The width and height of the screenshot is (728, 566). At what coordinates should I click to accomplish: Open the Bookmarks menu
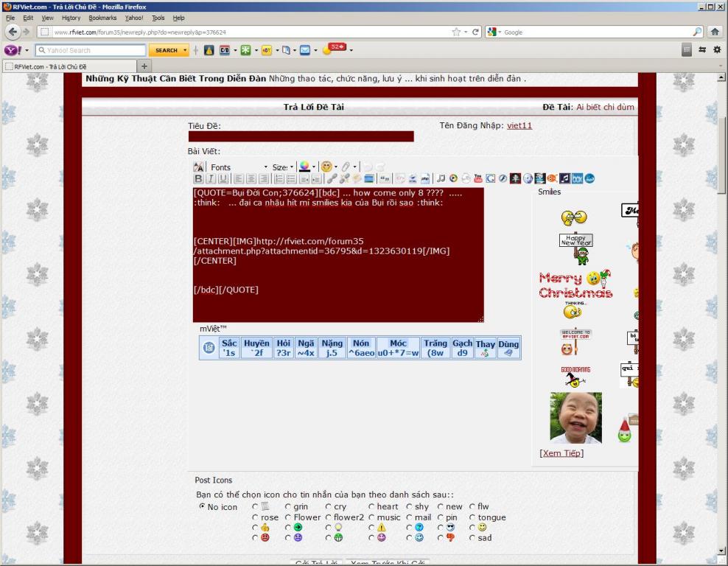point(102,18)
